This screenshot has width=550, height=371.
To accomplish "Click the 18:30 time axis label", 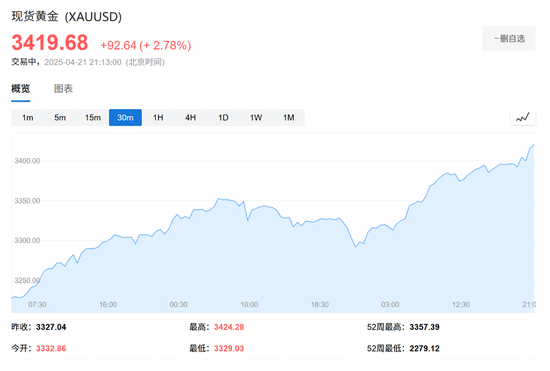I will pyautogui.click(x=320, y=305).
